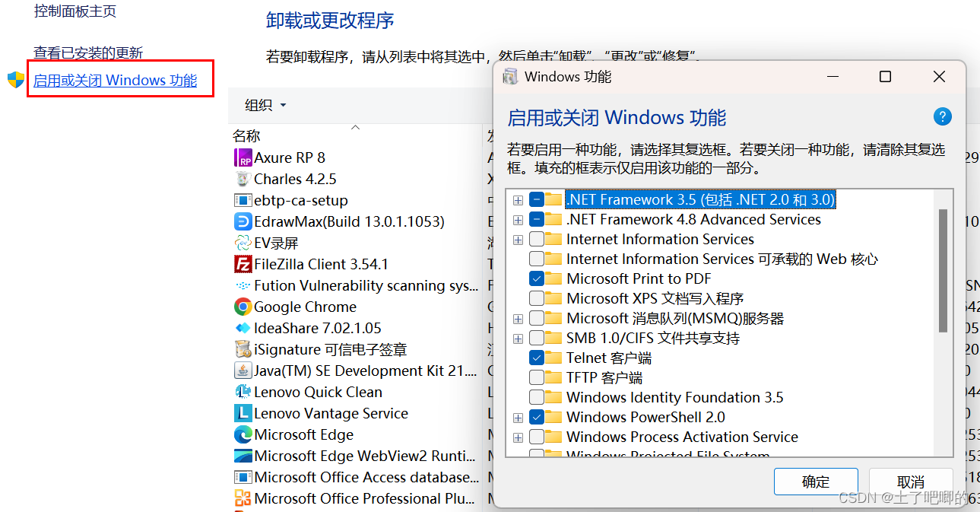Image resolution: width=980 pixels, height=512 pixels.
Task: Open the 组织 dropdown menu
Action: point(265,105)
